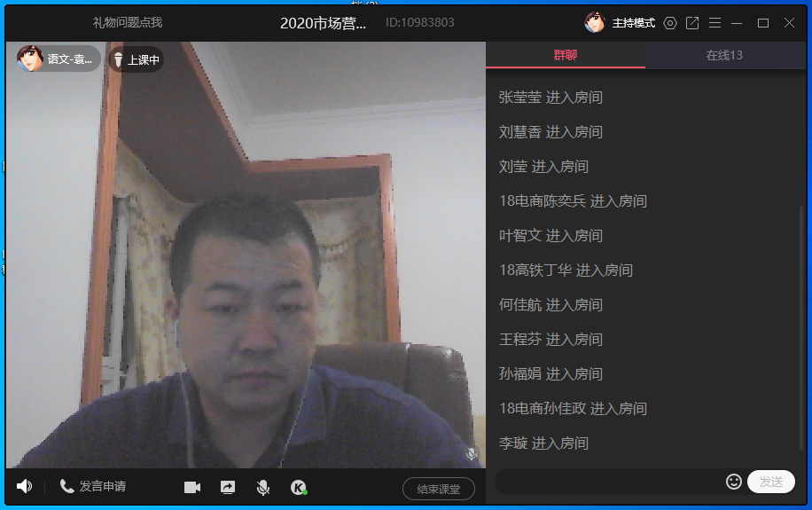Screen dimensions: 812x510
Task: Open the emoji picker in chat
Action: click(733, 482)
